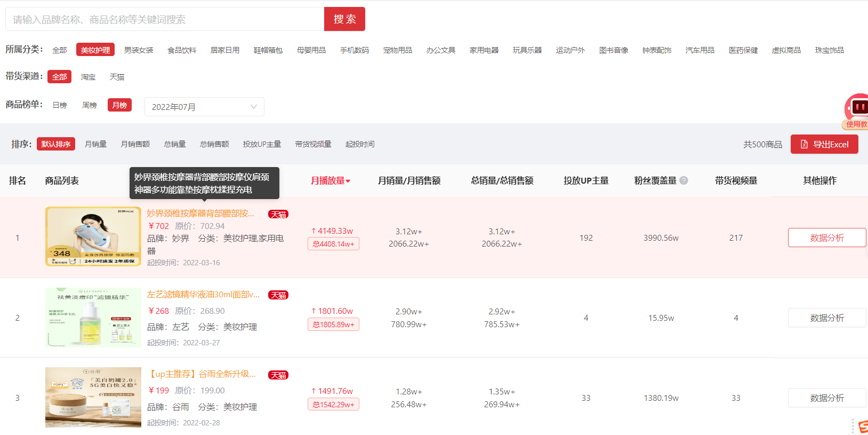Click 天猫 badge on the 左艺 product
This screenshot has width=868, height=435.
coord(278,295)
